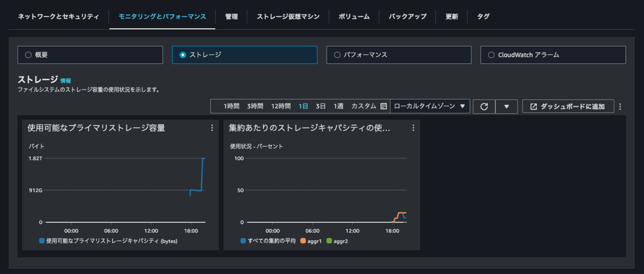This screenshot has height=274, width=644.
Task: Open the バックアップ tab
Action: click(x=408, y=16)
